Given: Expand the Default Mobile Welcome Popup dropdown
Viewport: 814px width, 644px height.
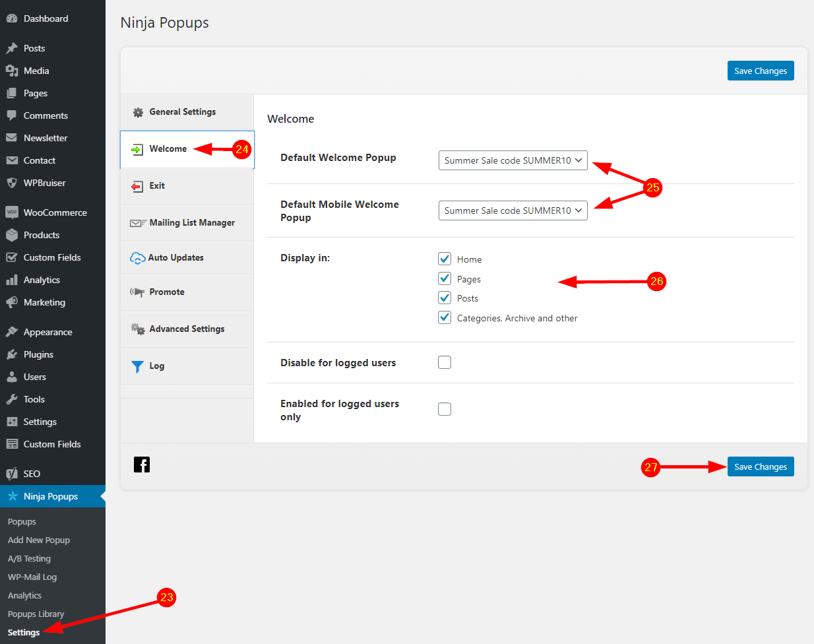Looking at the screenshot, I should 513,210.
